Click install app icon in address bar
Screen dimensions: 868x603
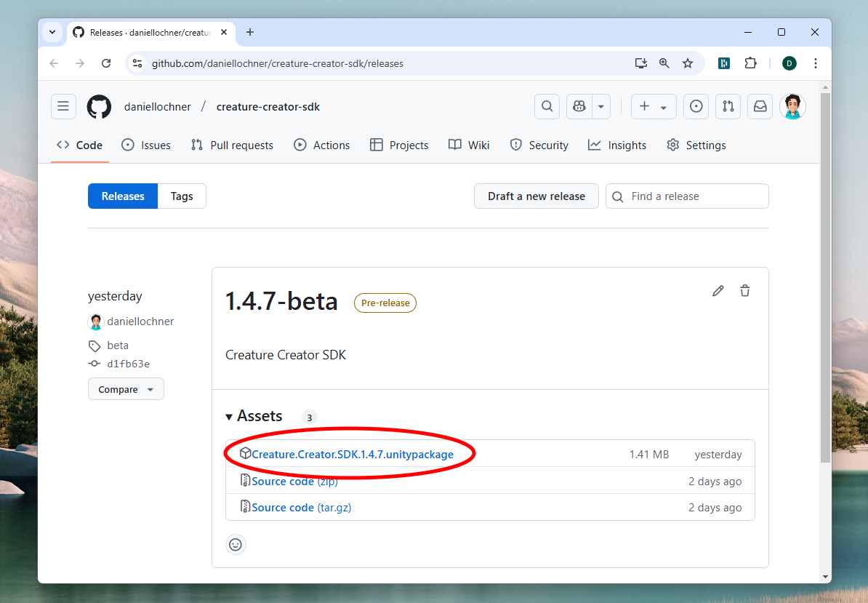(x=641, y=63)
